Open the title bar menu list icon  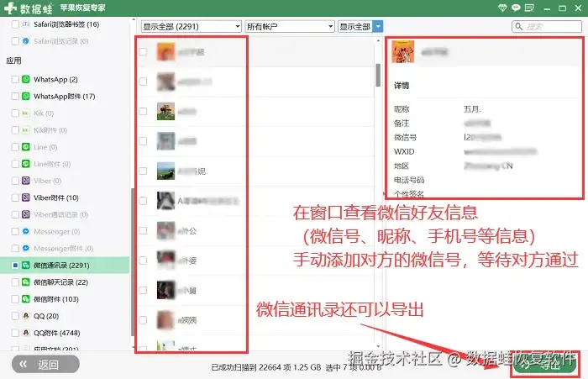point(529,8)
